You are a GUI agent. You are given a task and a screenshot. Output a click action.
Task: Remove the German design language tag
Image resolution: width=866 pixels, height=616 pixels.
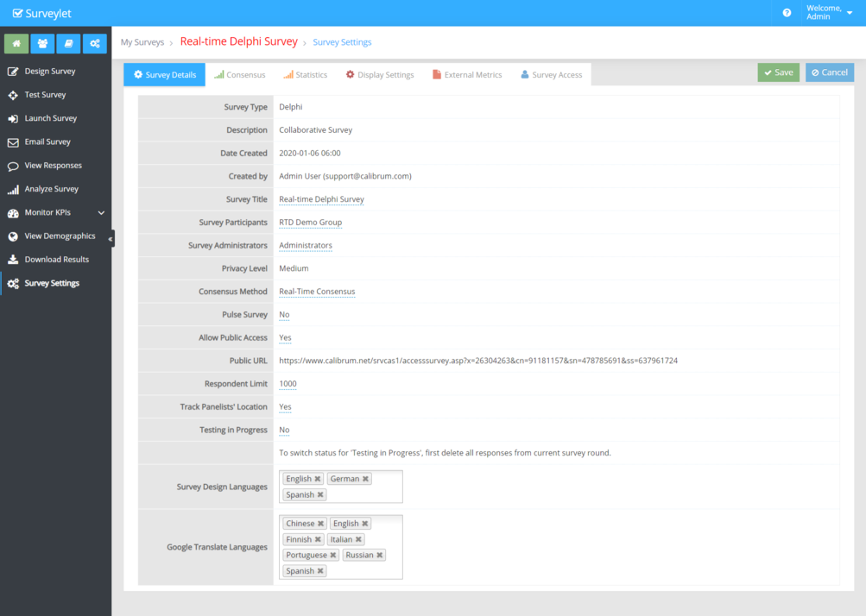365,479
